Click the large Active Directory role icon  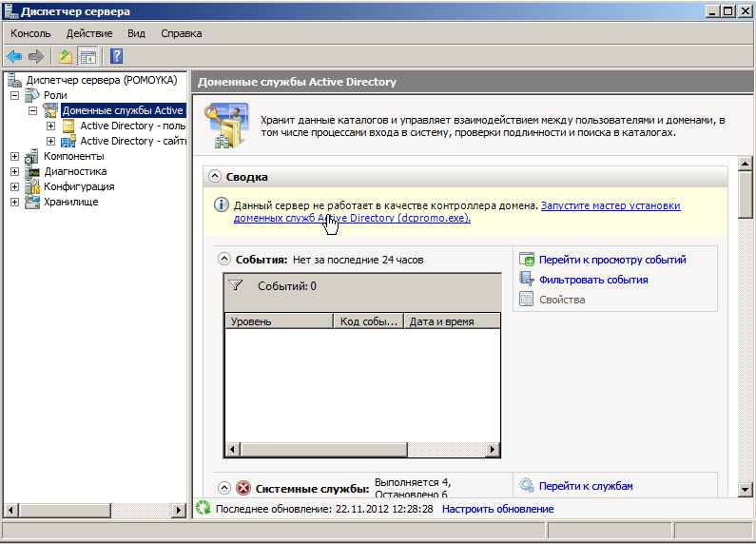pyautogui.click(x=226, y=125)
